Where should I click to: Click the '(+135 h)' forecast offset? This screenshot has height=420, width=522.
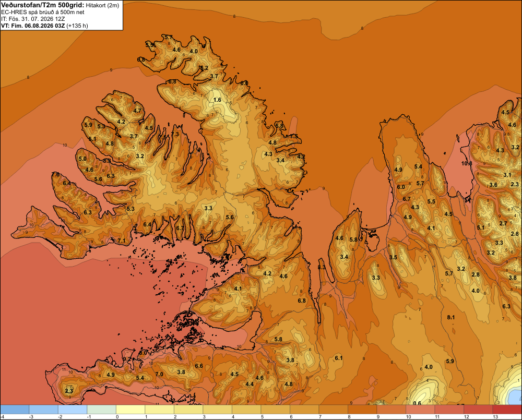[77, 26]
